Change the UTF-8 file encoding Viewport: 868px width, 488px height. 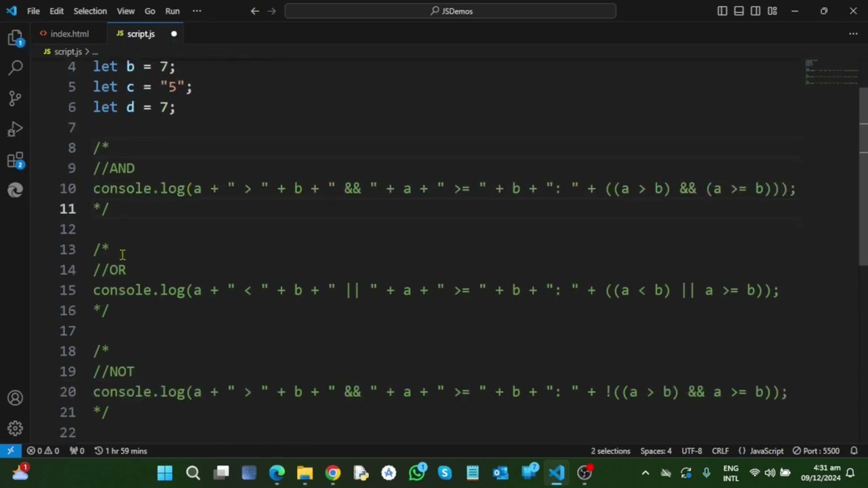(692, 451)
